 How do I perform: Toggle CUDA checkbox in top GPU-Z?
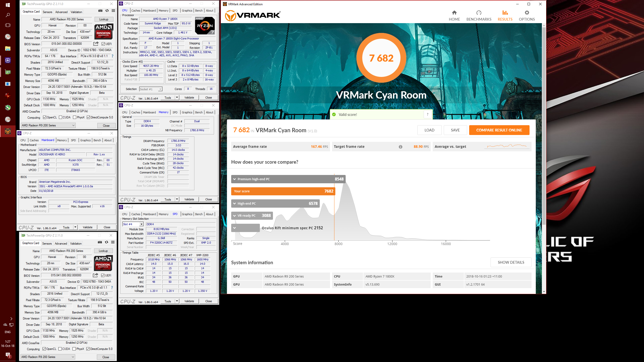point(60,117)
